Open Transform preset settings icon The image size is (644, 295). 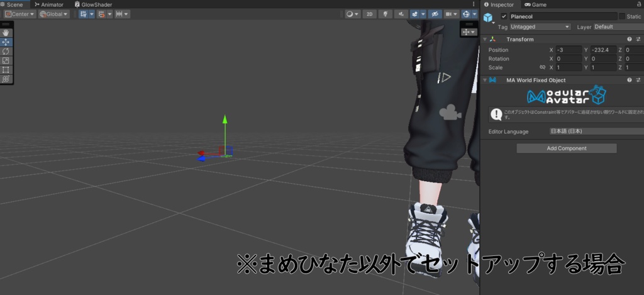(x=638, y=40)
